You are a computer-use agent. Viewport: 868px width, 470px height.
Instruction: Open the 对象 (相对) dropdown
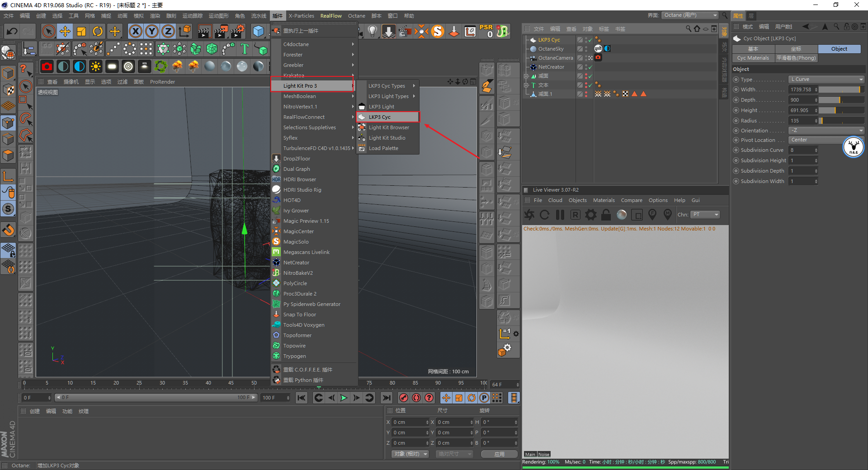(410, 454)
